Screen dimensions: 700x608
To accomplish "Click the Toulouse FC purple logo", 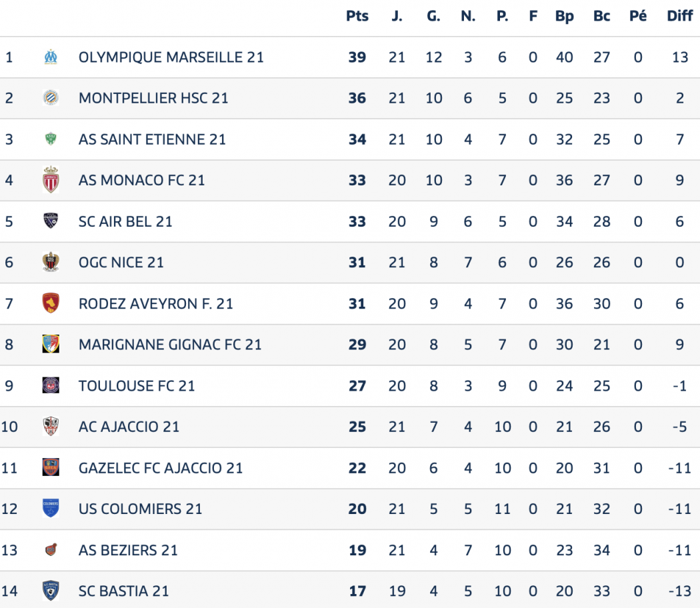I will click(x=51, y=385).
